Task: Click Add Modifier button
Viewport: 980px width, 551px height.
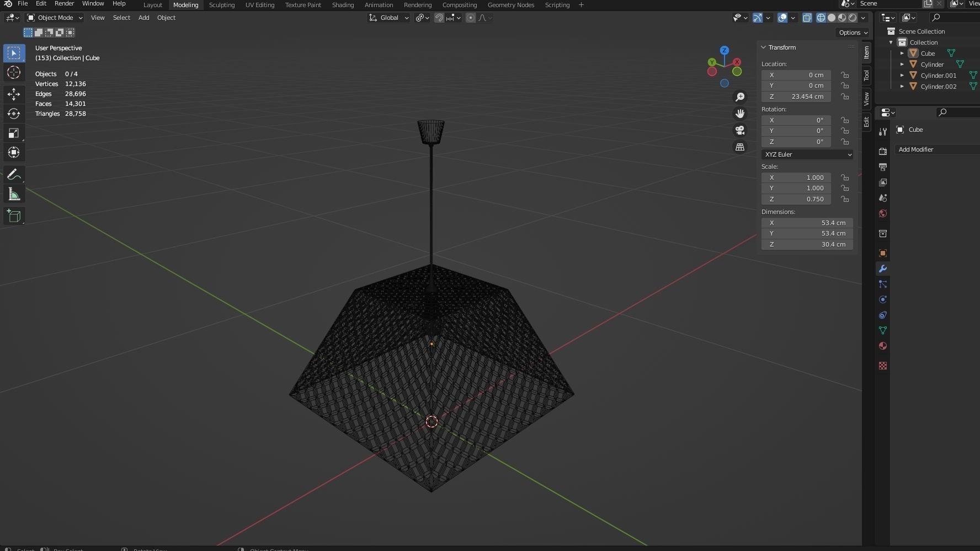Action: click(937, 149)
